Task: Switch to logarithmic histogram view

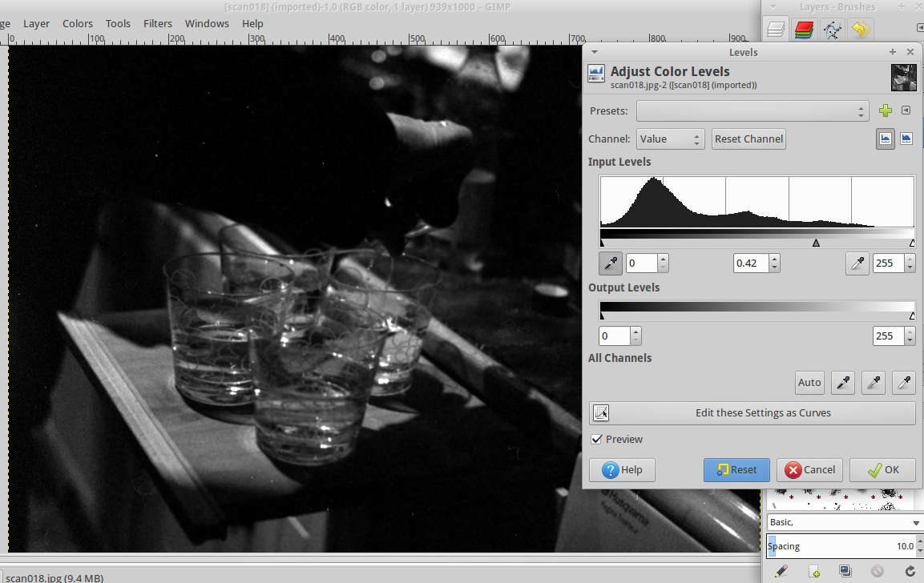Action: 906,139
